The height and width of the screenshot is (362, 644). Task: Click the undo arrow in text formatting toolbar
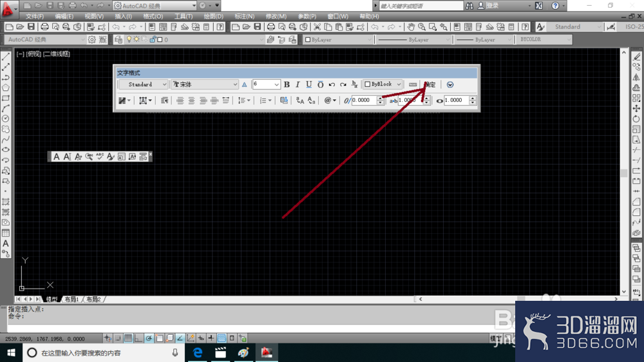click(x=332, y=84)
